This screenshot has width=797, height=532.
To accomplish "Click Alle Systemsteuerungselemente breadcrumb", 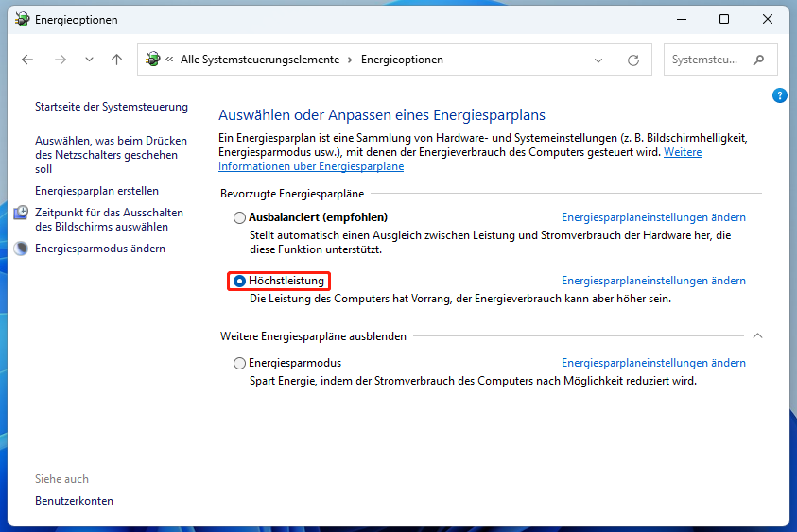I will coord(260,60).
